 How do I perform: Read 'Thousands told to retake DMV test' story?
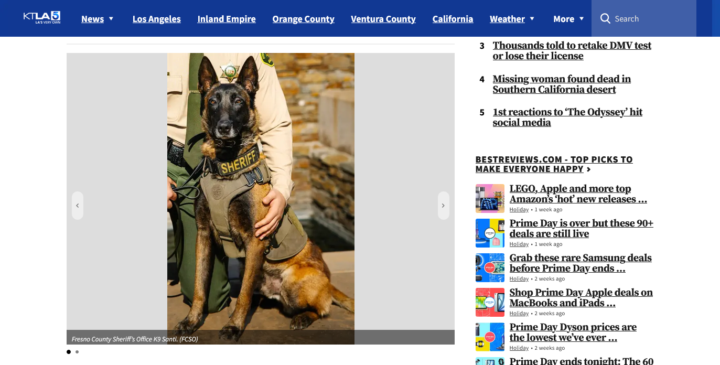point(572,51)
